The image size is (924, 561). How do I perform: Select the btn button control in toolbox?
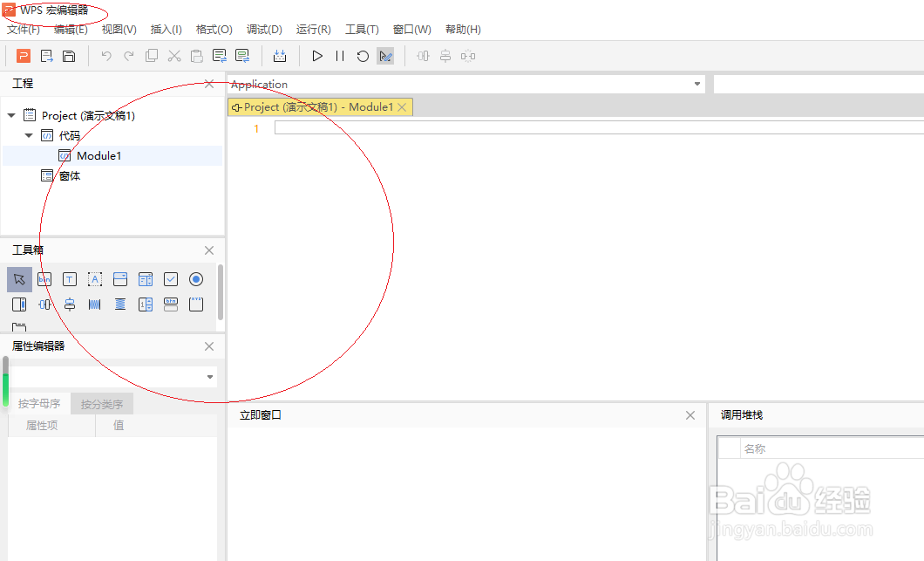click(x=44, y=279)
